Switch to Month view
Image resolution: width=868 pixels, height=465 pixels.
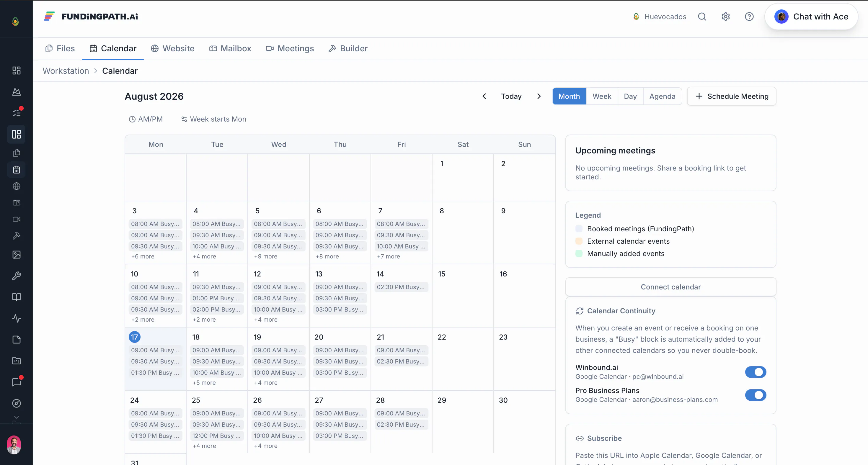[569, 96]
